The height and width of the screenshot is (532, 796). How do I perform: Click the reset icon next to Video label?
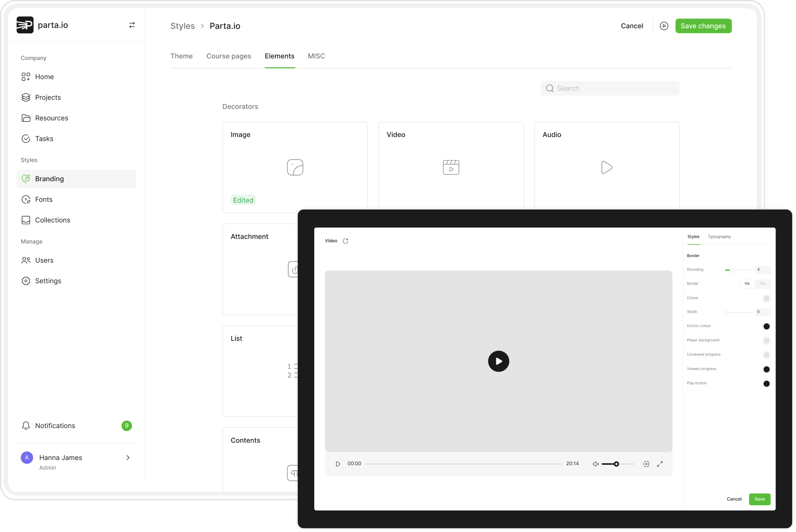tap(345, 241)
